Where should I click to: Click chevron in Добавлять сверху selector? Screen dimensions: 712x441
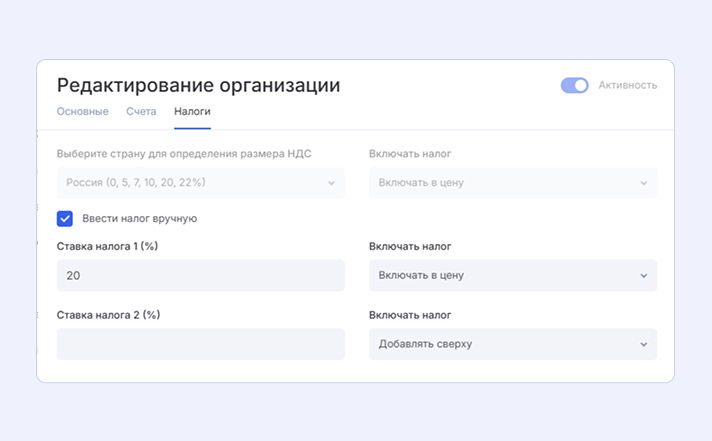tap(644, 344)
